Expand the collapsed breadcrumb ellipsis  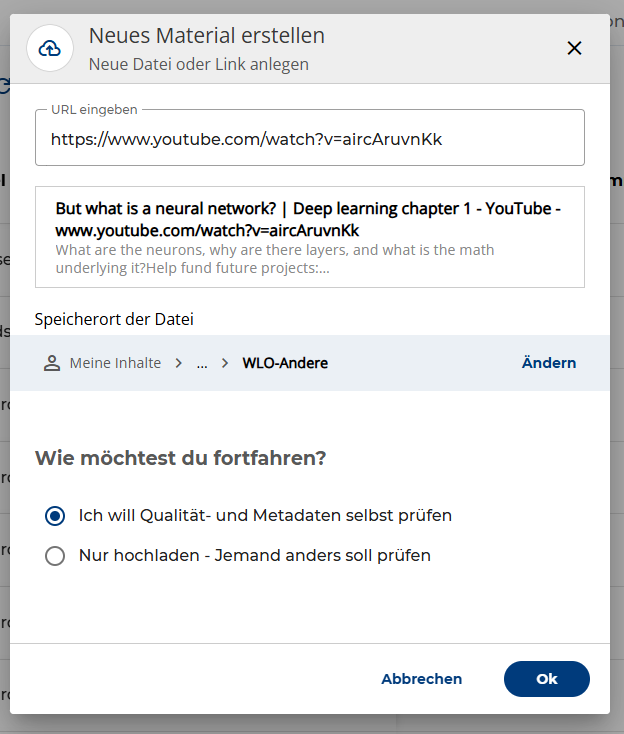[x=202, y=363]
